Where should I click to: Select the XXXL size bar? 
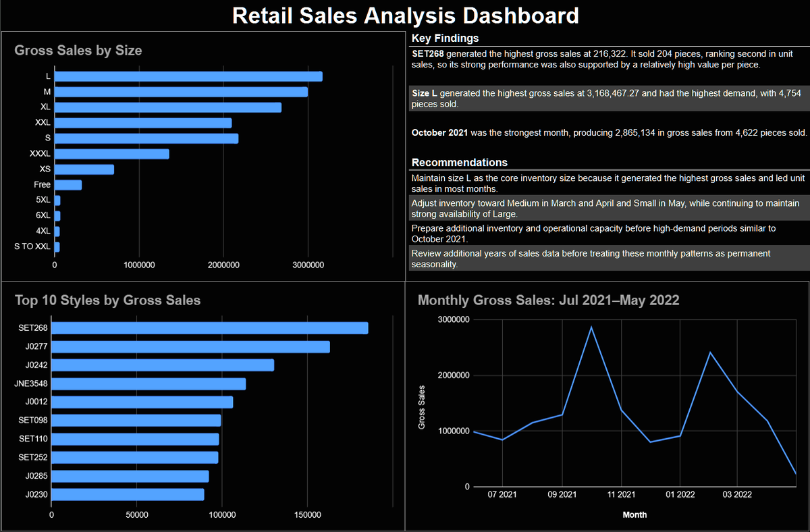coord(112,154)
